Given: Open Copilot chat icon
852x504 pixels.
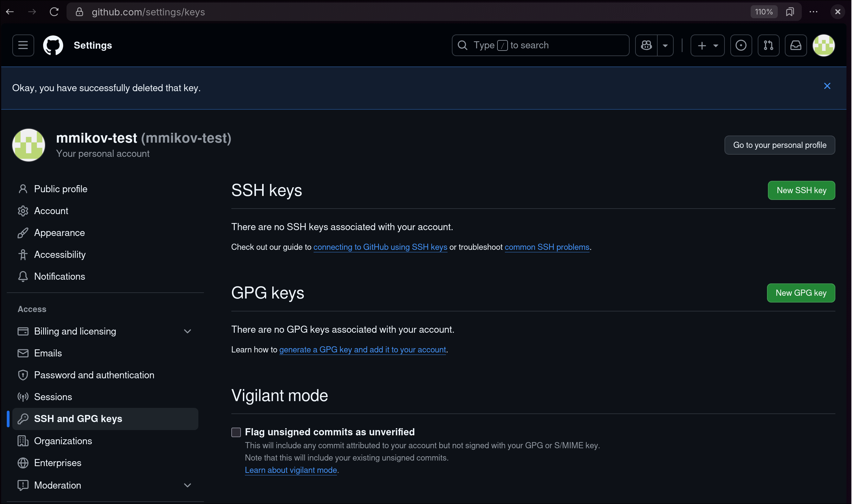Looking at the screenshot, I should point(646,45).
